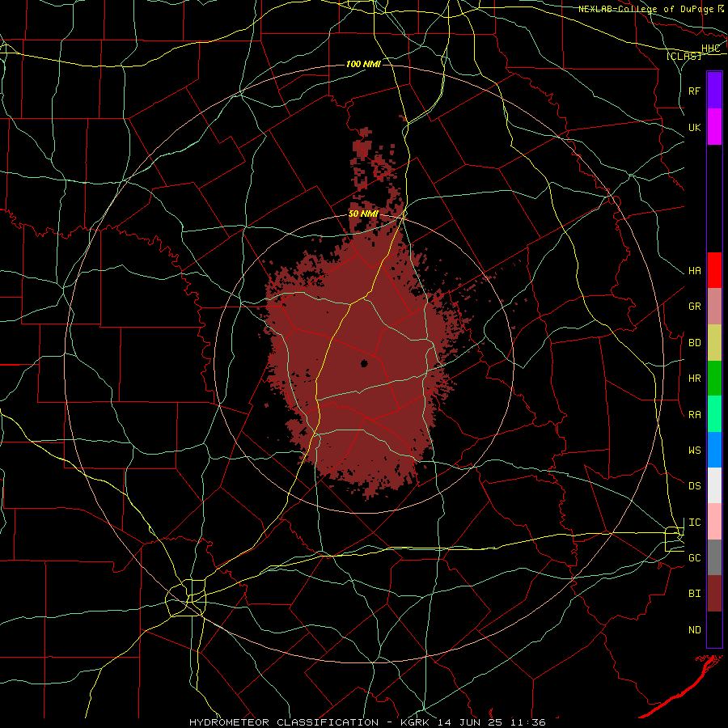Click the RF legend label
Image resolution: width=728 pixels, height=728 pixels.
coord(695,91)
